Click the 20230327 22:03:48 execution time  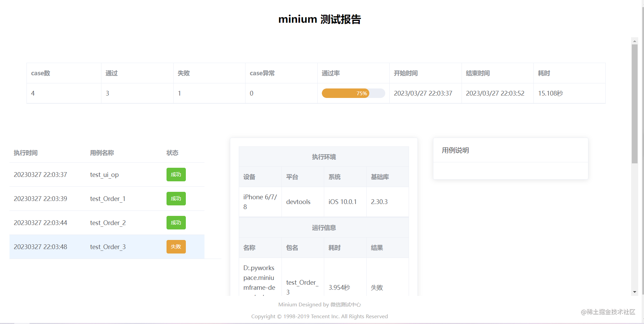click(40, 247)
